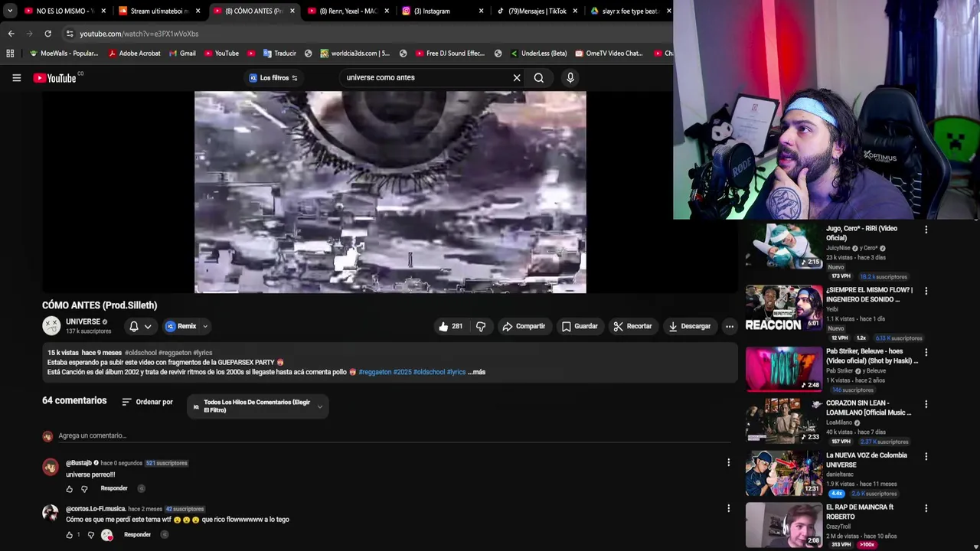The image size is (980, 551).
Task: Save the video with Guardar
Action: (580, 326)
